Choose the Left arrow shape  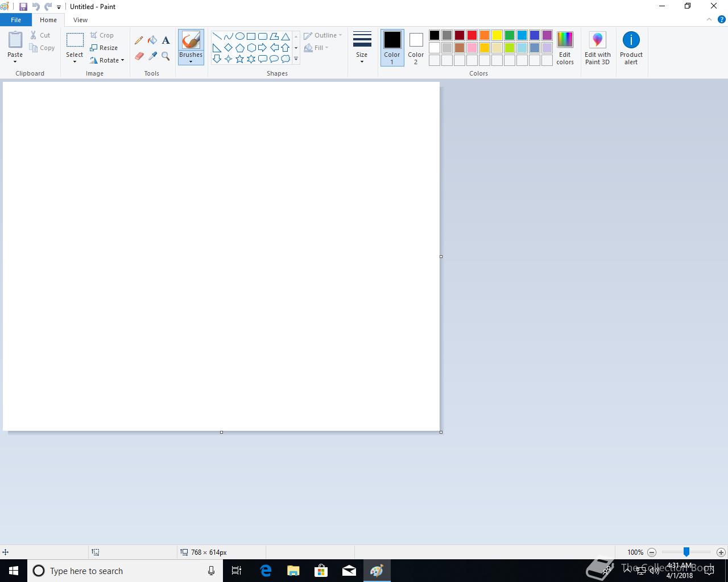274,48
